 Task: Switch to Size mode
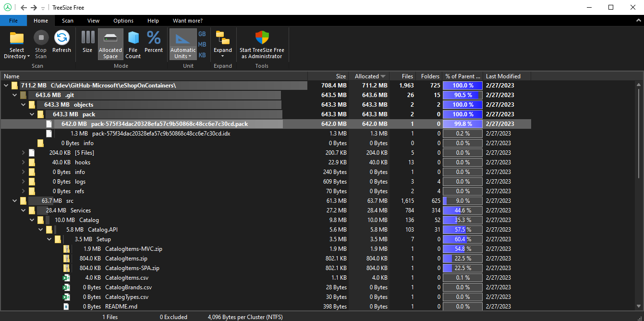pos(87,42)
